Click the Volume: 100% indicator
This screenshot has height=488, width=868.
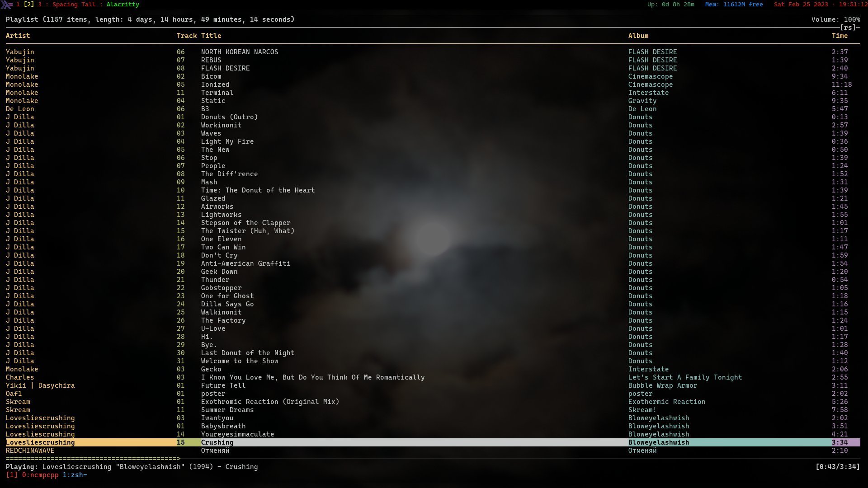[835, 19]
